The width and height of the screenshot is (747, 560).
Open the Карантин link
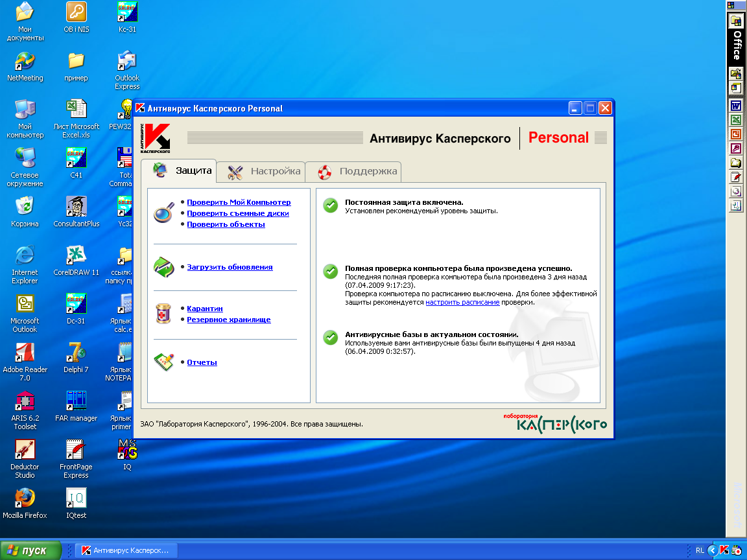click(205, 309)
